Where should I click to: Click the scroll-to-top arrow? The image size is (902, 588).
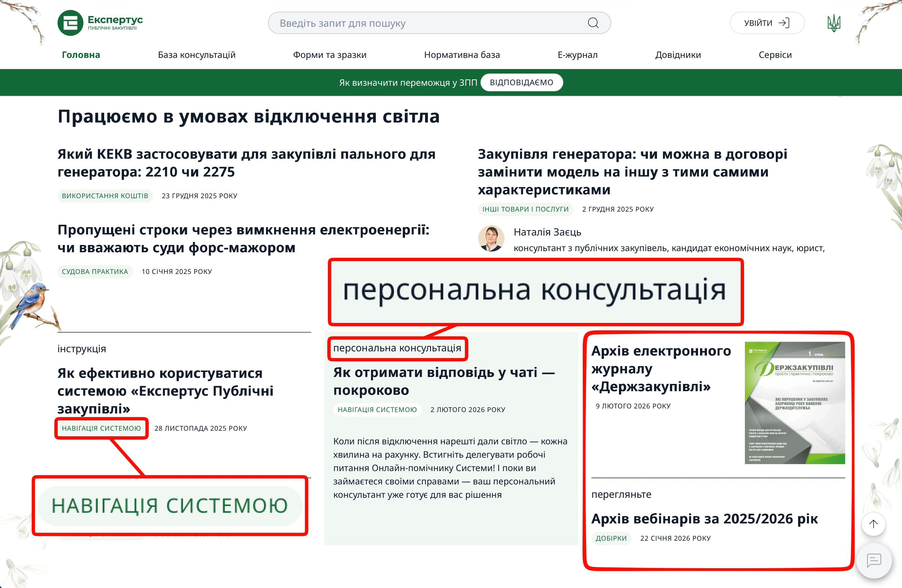[874, 524]
